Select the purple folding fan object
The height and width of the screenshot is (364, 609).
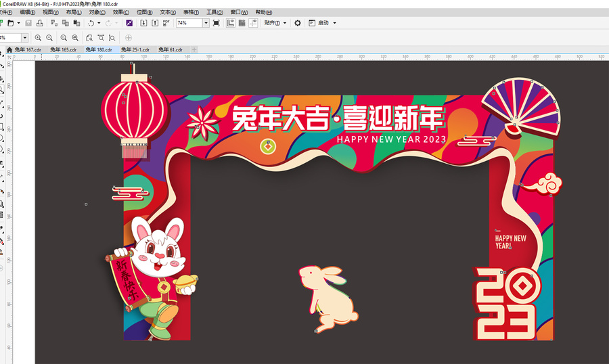[521, 107]
